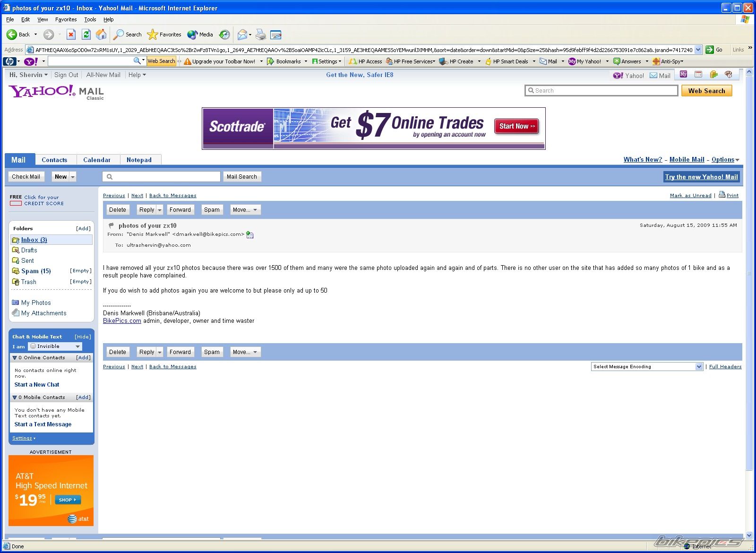Viewport: 756px width, 553px height.
Task: Open the Invisible status dropdown
Action: pos(55,346)
